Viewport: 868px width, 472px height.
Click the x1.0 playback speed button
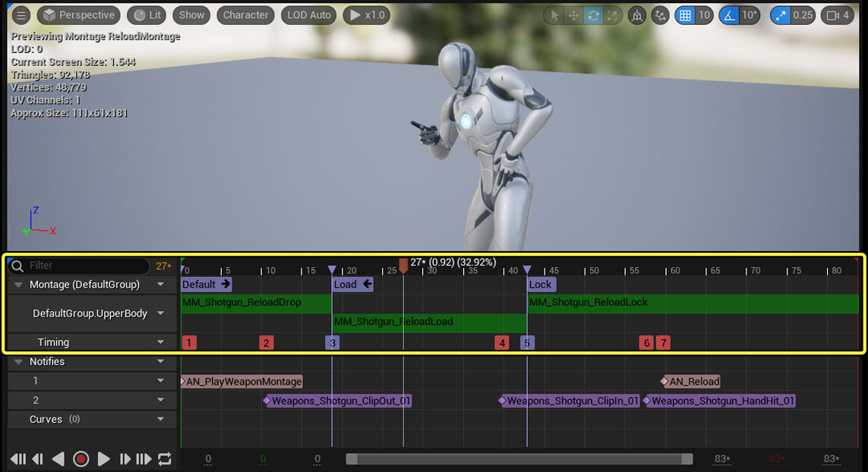pyautogui.click(x=366, y=15)
